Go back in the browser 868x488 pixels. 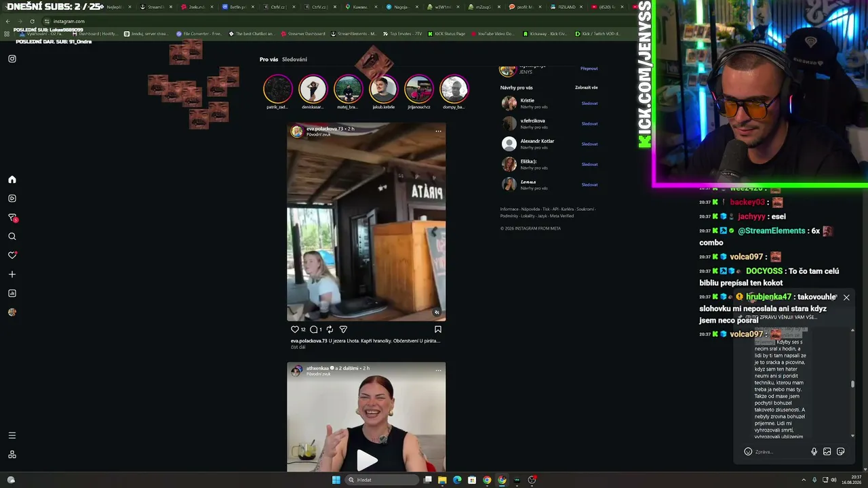coord(7,22)
